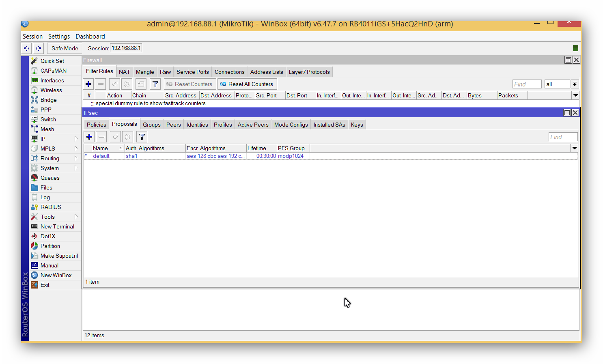
Task: Sort proposals by Name column
Action: pyautogui.click(x=108, y=148)
